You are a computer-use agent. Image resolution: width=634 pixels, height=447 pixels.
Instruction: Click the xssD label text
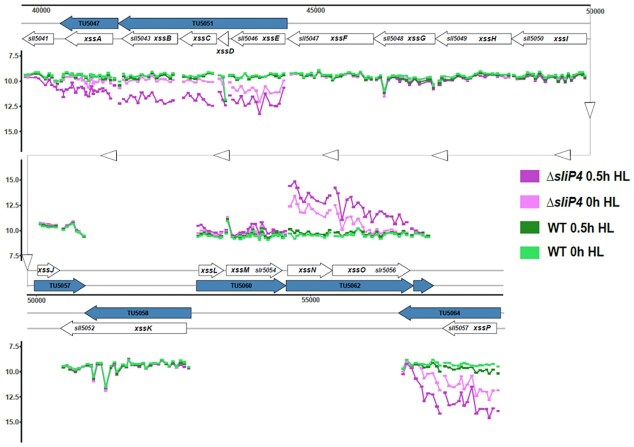(225, 51)
